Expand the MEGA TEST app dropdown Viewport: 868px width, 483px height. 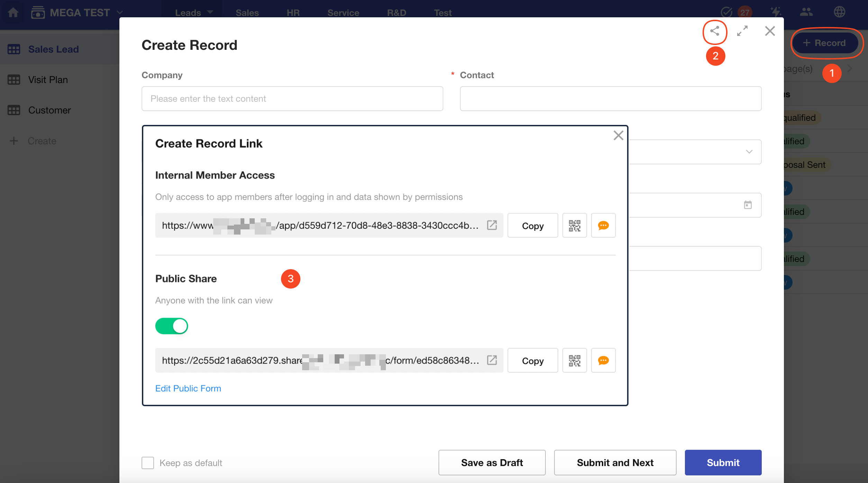click(x=120, y=13)
